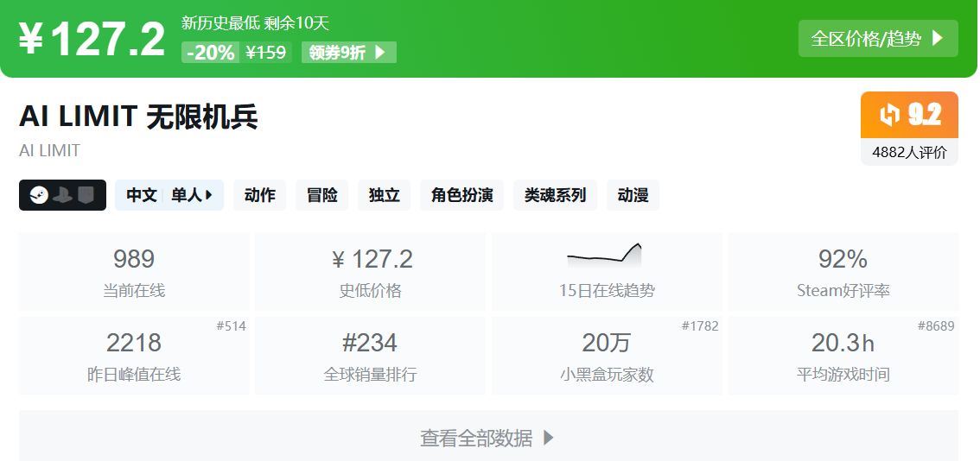Click the arrow beside 查看全部数据
The width and height of the screenshot is (980, 461).
point(548,438)
